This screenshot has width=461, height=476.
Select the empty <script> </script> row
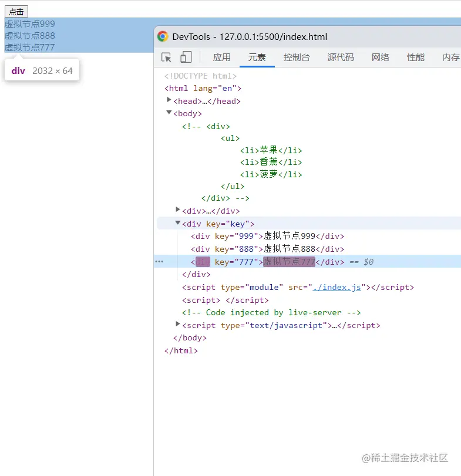coord(226,301)
